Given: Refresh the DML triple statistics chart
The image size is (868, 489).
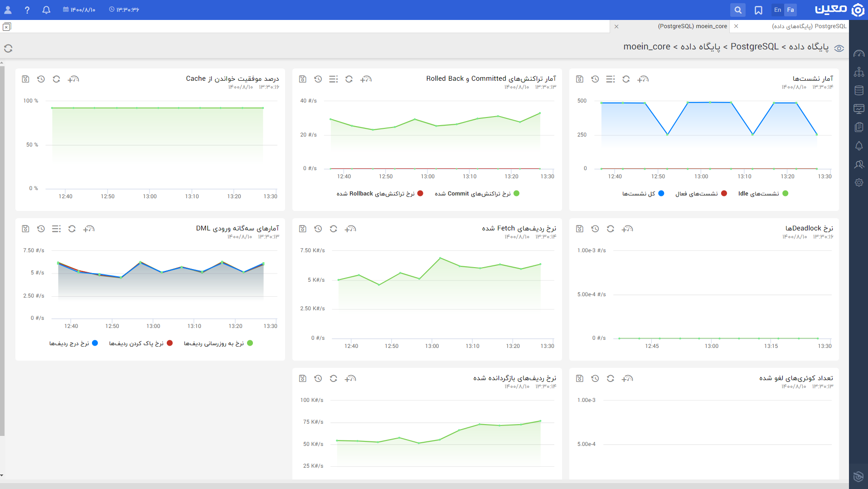Looking at the screenshot, I should click(x=72, y=229).
